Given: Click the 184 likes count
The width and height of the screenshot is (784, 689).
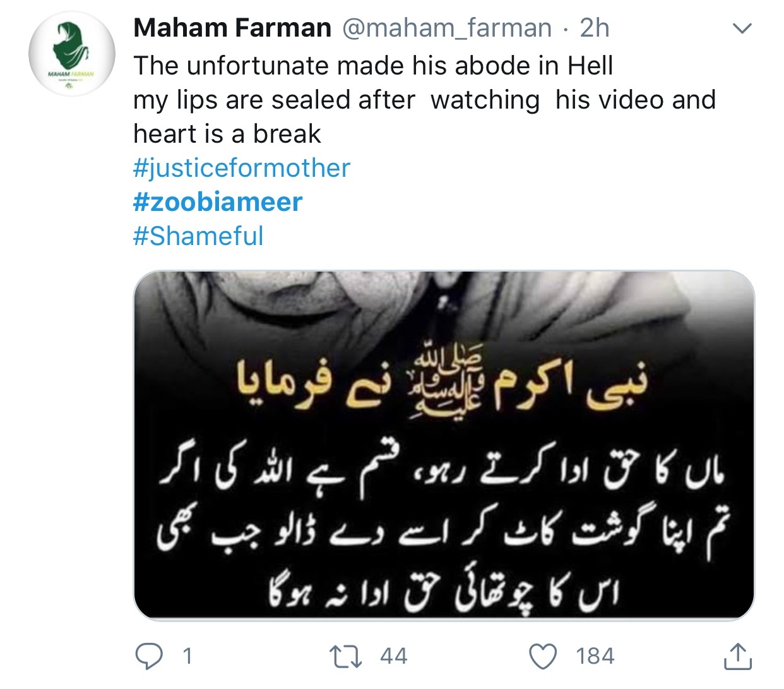Looking at the screenshot, I should click(x=595, y=656).
